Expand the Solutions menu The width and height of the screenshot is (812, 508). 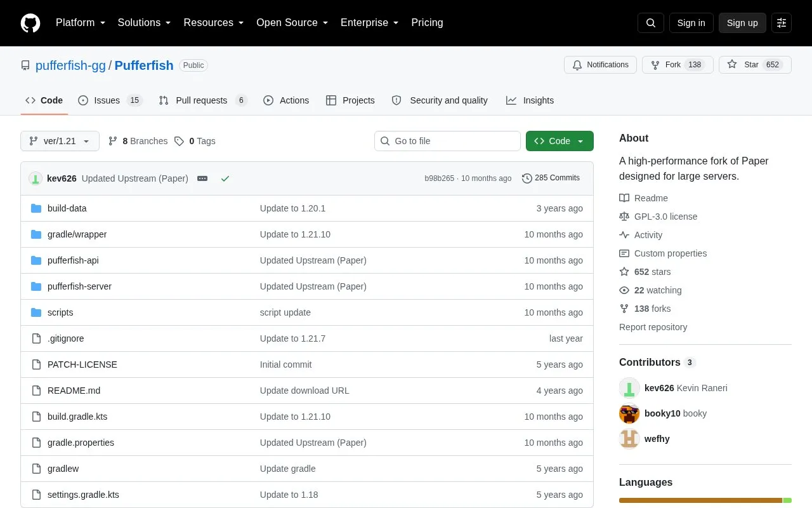[144, 23]
